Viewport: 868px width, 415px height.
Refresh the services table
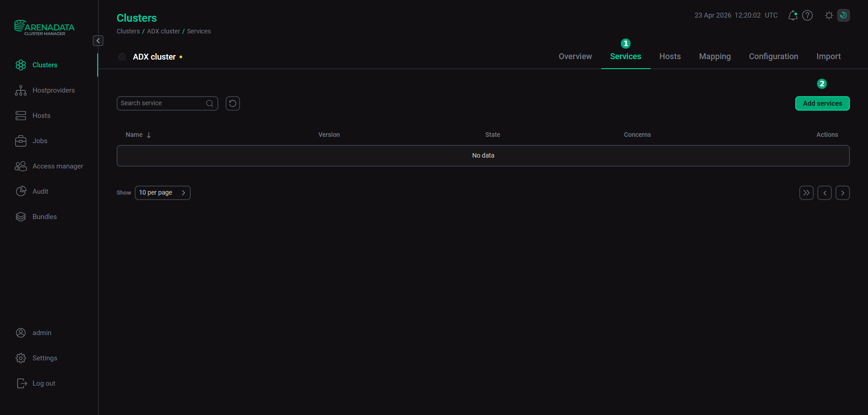233,103
